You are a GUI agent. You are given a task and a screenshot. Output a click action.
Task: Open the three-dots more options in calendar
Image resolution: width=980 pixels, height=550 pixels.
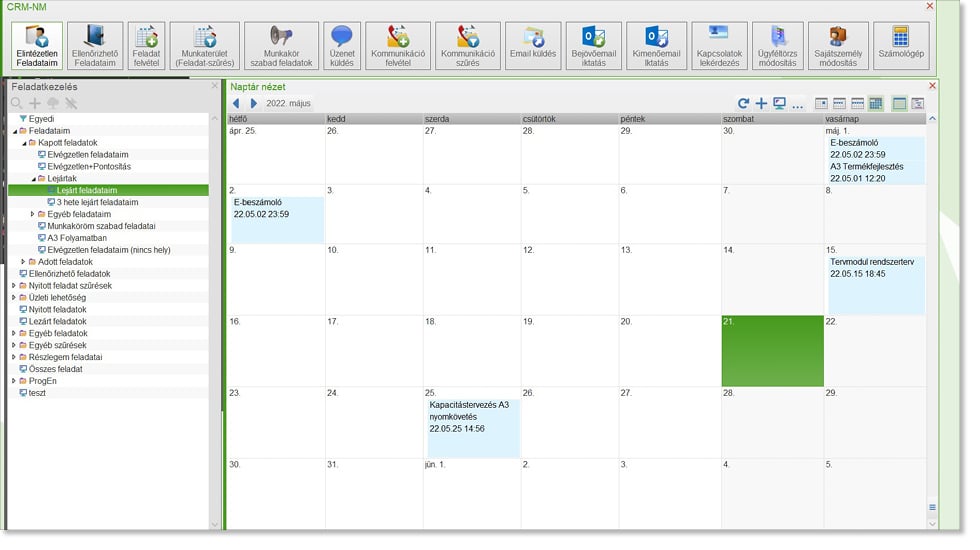coord(798,105)
